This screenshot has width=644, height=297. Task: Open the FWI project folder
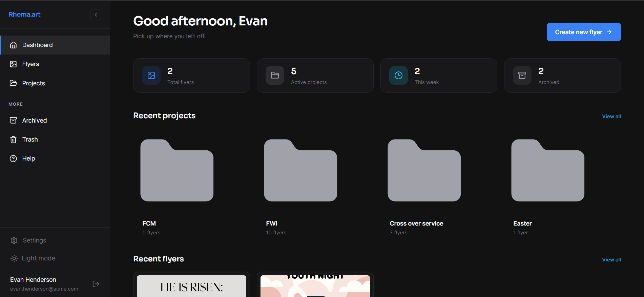point(300,170)
